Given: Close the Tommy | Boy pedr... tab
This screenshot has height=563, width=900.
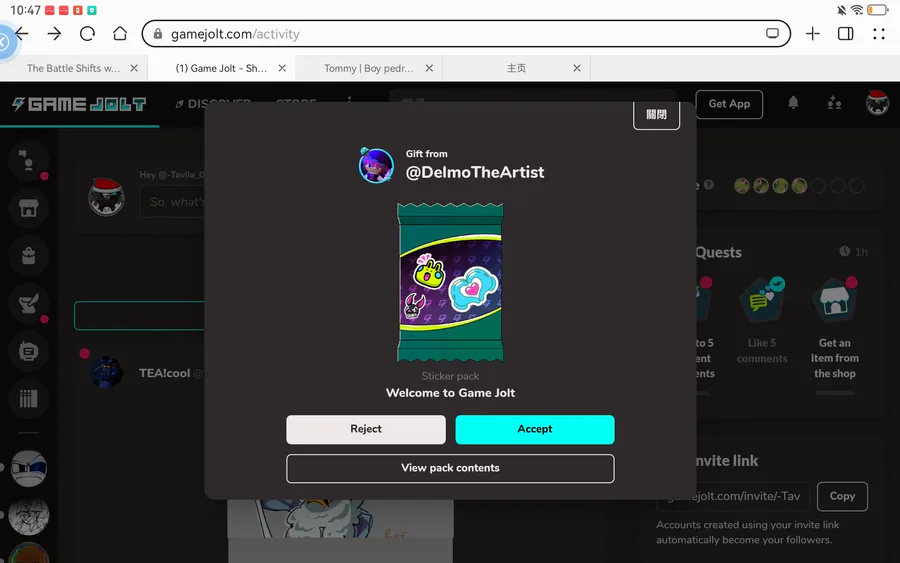Looking at the screenshot, I should [429, 68].
